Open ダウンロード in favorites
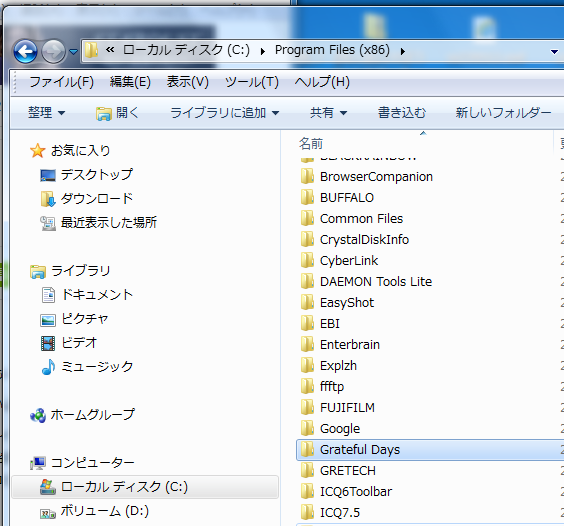This screenshot has height=526, width=564. point(87,199)
